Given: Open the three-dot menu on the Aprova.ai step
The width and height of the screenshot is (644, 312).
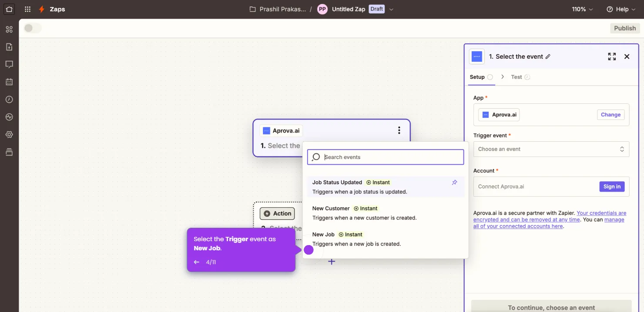Looking at the screenshot, I should point(399,129).
